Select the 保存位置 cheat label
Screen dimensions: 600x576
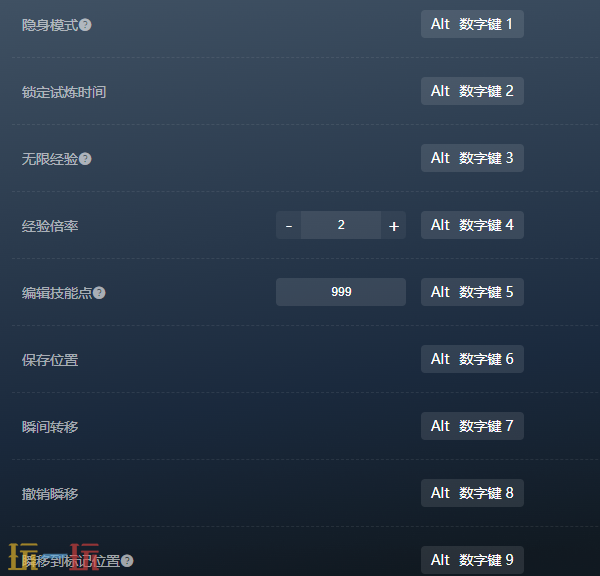click(50, 360)
